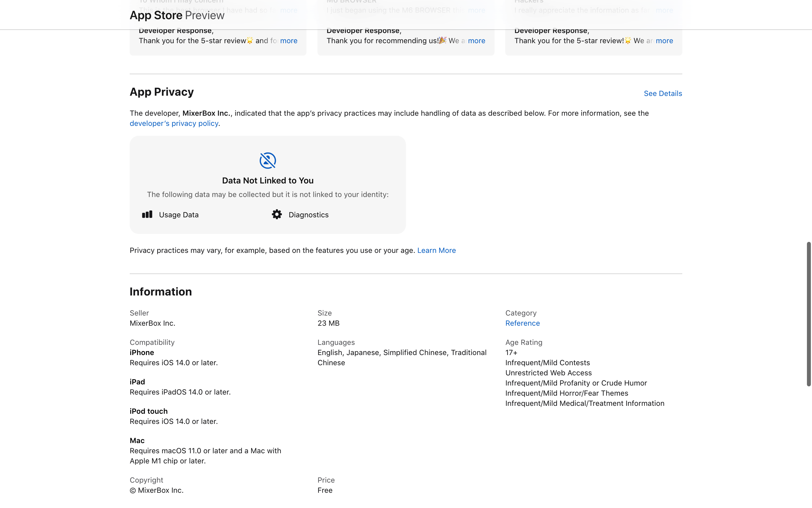Click the '23 MB' size value
Image resolution: width=812 pixels, height=508 pixels.
pyautogui.click(x=328, y=323)
